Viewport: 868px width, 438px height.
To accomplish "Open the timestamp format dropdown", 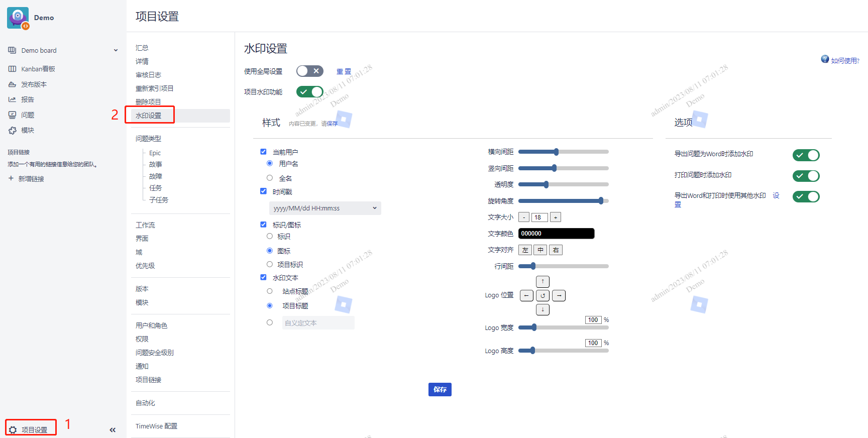I will (x=325, y=208).
